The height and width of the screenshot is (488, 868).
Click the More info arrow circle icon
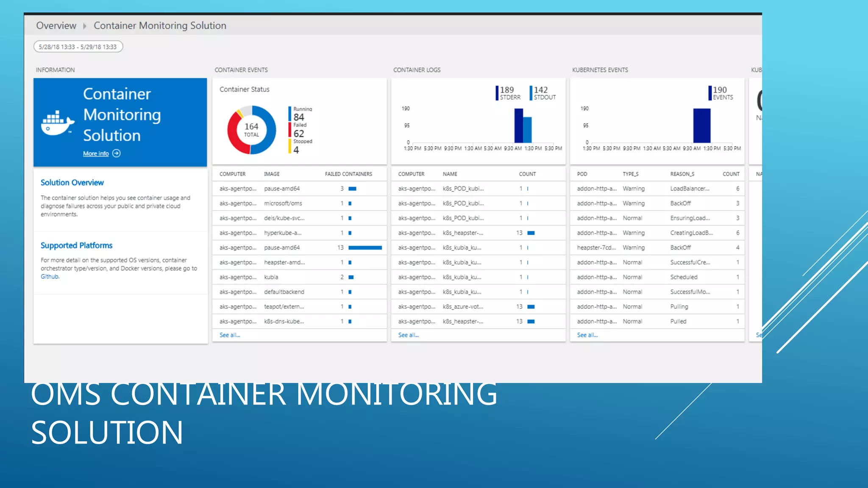pos(117,153)
